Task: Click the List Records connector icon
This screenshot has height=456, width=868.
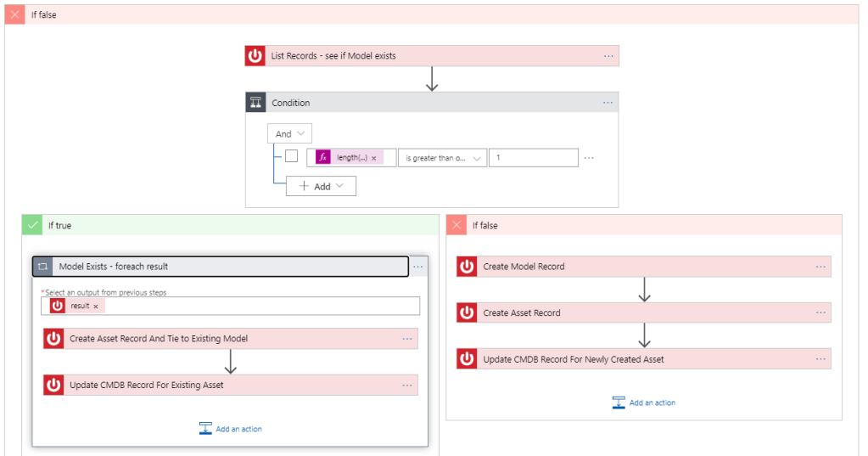Action: coord(255,56)
